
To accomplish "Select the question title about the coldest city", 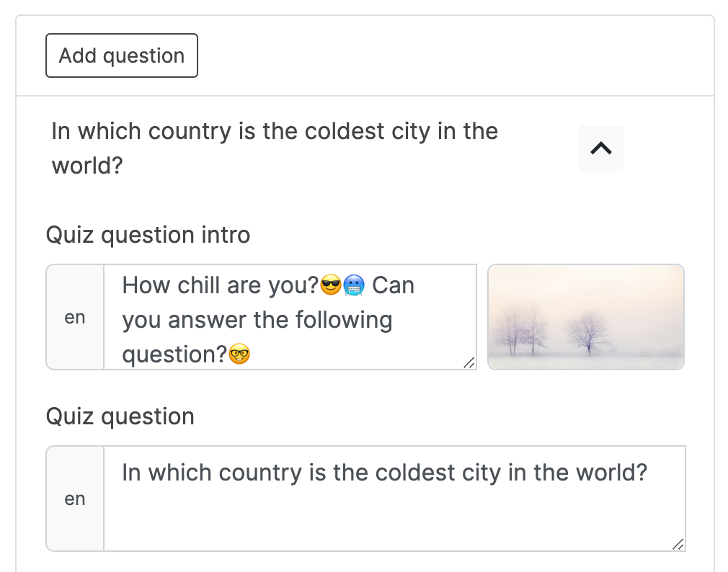I will (x=273, y=148).
